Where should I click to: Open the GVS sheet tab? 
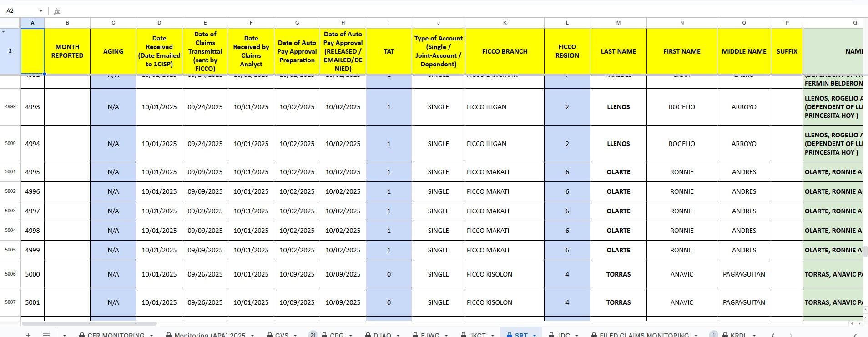[282, 335]
